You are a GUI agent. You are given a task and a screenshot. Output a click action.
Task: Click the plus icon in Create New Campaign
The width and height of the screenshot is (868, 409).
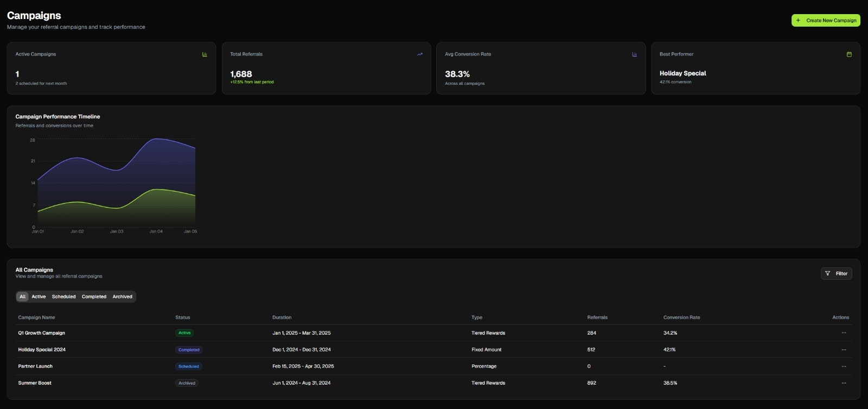pos(798,21)
